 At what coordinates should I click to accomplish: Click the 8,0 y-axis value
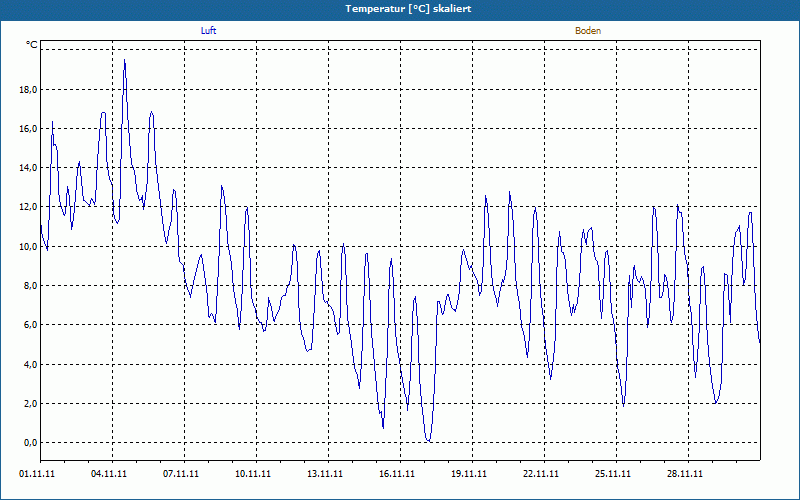point(32,286)
